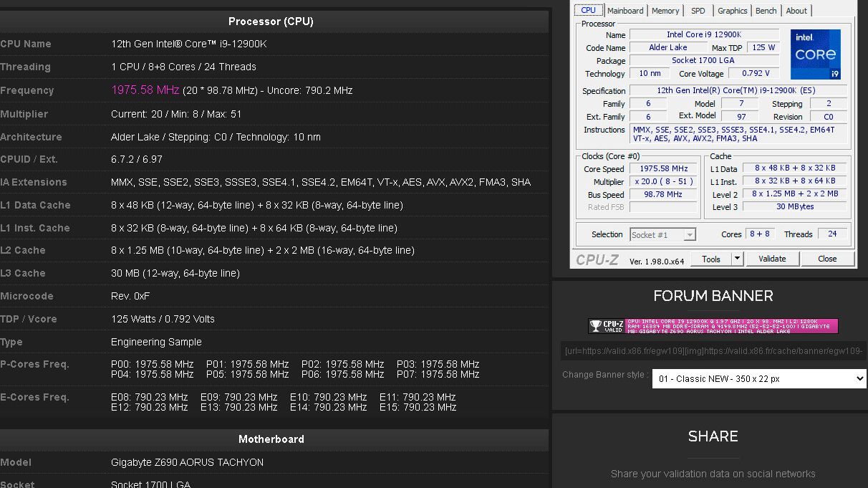Click the CPU-Z valid forum banner image
The width and height of the screenshot is (868, 488).
pos(713,326)
